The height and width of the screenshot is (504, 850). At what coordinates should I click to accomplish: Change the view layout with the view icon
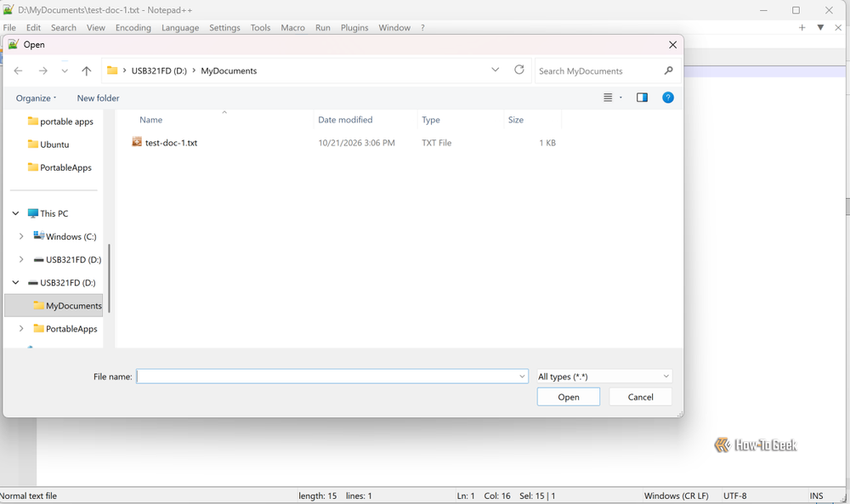pos(608,98)
